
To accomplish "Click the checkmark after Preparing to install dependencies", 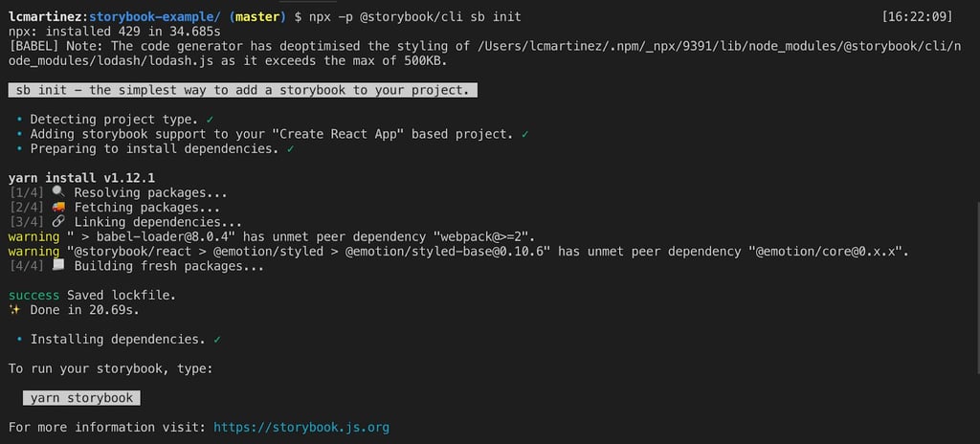I will [x=290, y=149].
